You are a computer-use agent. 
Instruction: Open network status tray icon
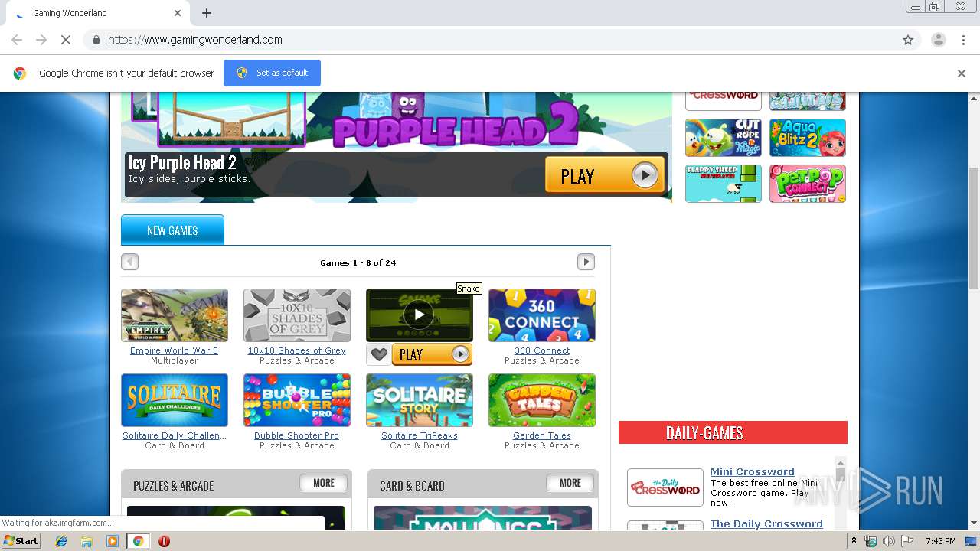point(871,541)
